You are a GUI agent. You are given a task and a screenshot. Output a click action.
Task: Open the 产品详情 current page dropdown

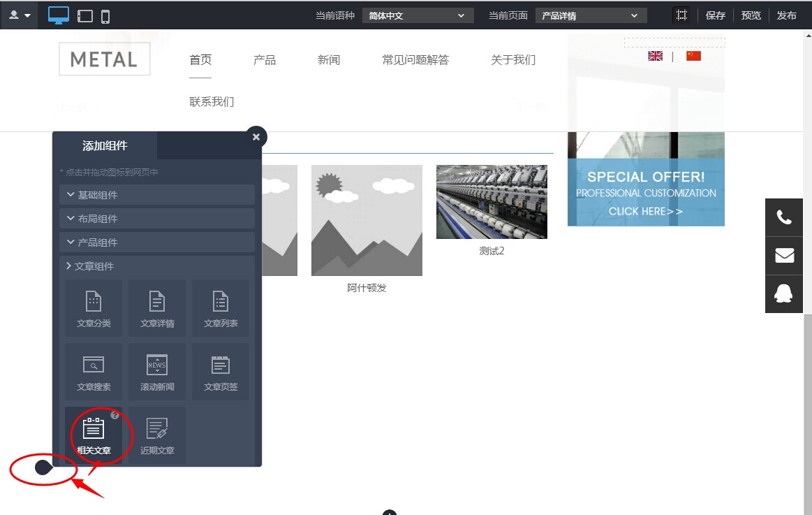pos(590,15)
